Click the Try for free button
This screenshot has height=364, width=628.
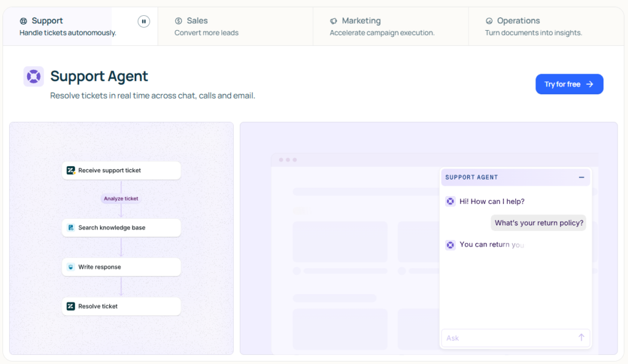pyautogui.click(x=569, y=84)
